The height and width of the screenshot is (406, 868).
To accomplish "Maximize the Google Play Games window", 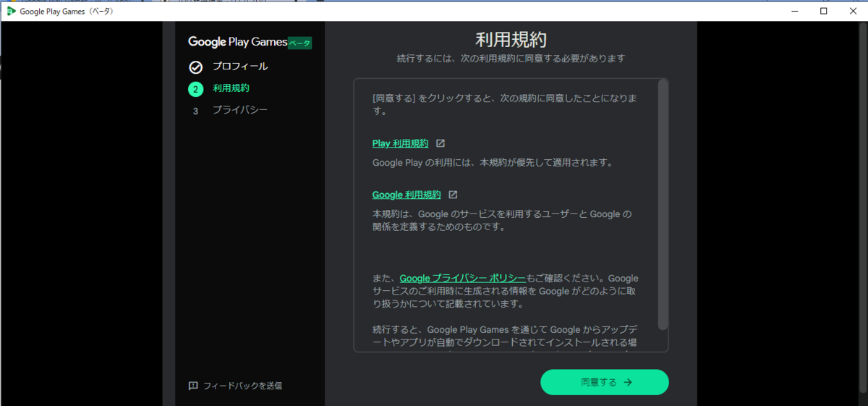I will [823, 11].
